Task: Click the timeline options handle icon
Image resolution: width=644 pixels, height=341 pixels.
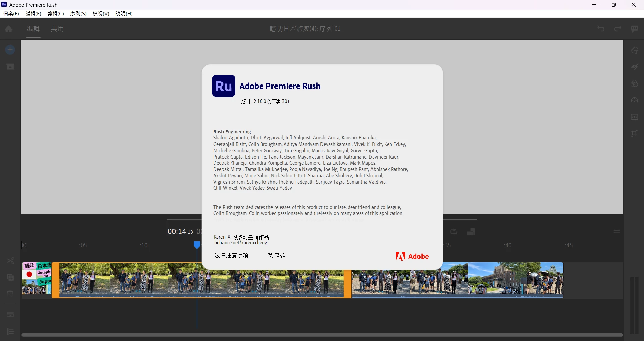Action: 616,231
